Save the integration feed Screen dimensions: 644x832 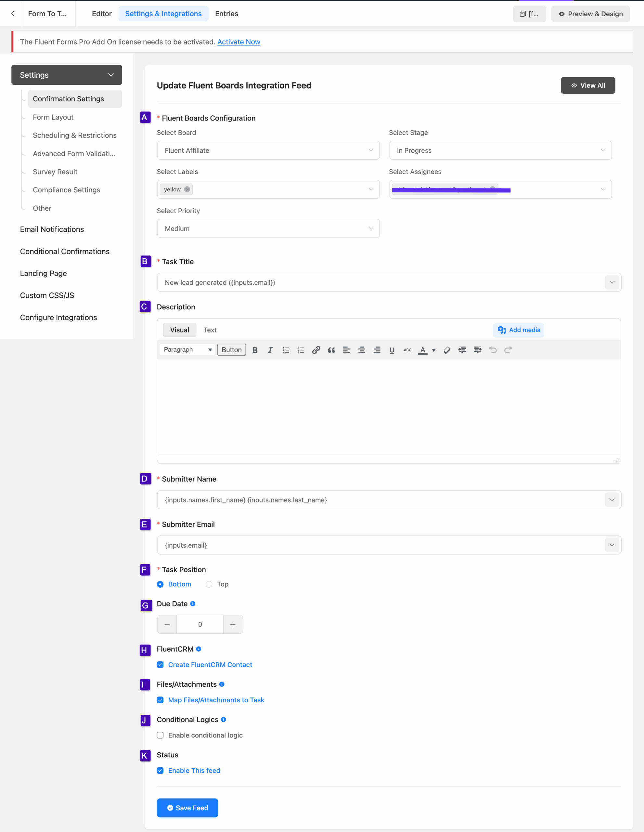[187, 808]
